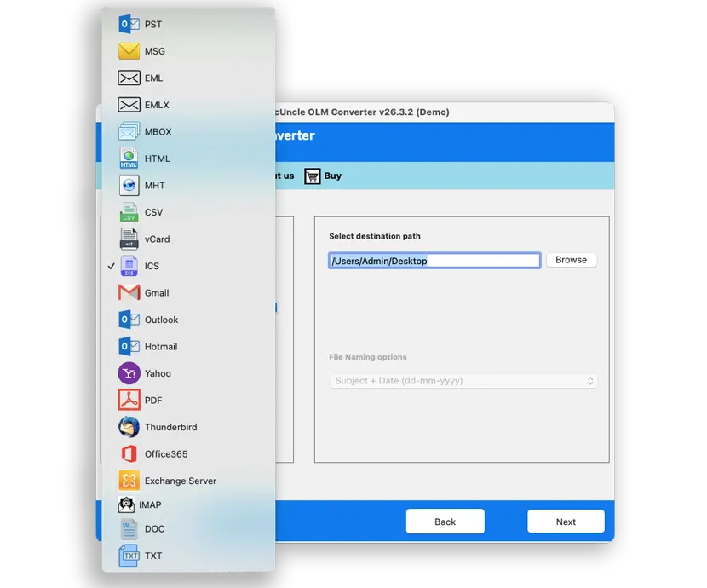Click the Next button

coord(566,522)
